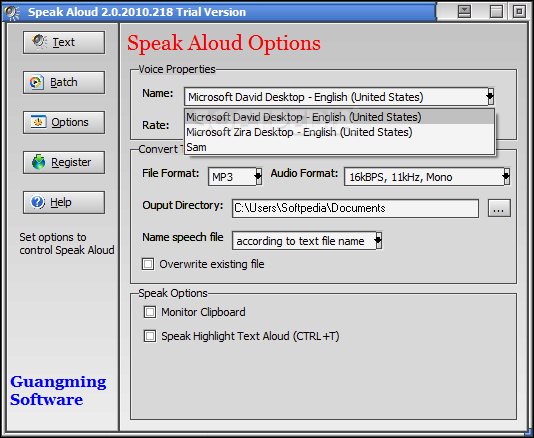Toggle Speak Highlight Text Aloud checkbox

(150, 336)
